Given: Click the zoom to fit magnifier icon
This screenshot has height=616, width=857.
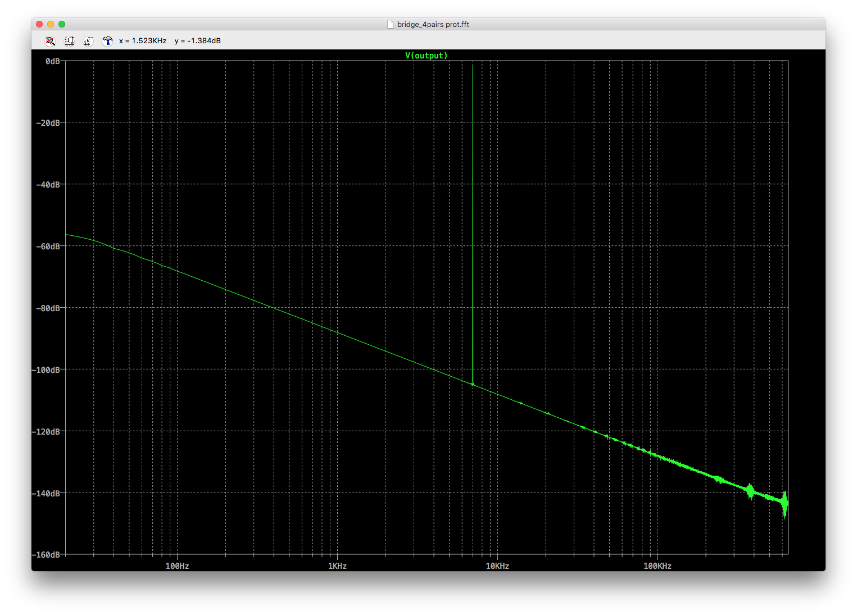Looking at the screenshot, I should pos(51,41).
